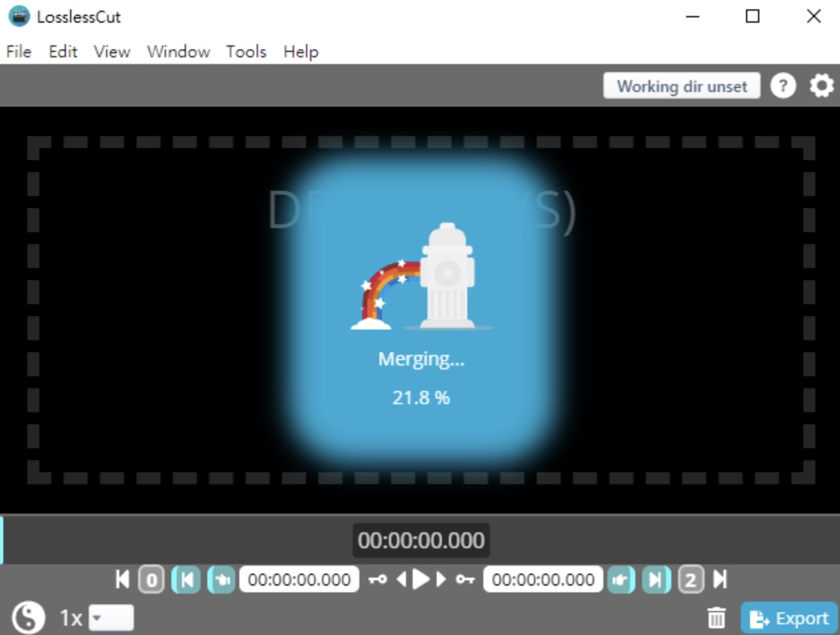Select the previous segment button labeled 0
This screenshot has height=635, width=840.
(151, 580)
